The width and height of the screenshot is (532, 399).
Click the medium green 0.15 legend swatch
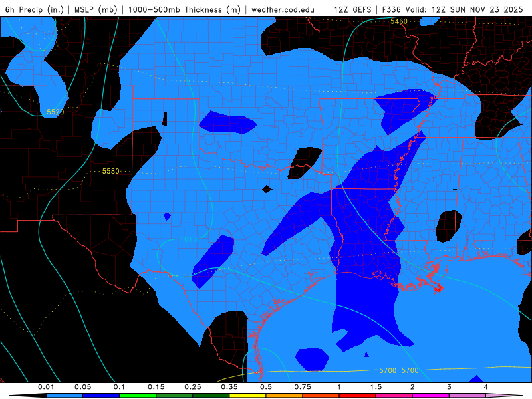coord(174,396)
